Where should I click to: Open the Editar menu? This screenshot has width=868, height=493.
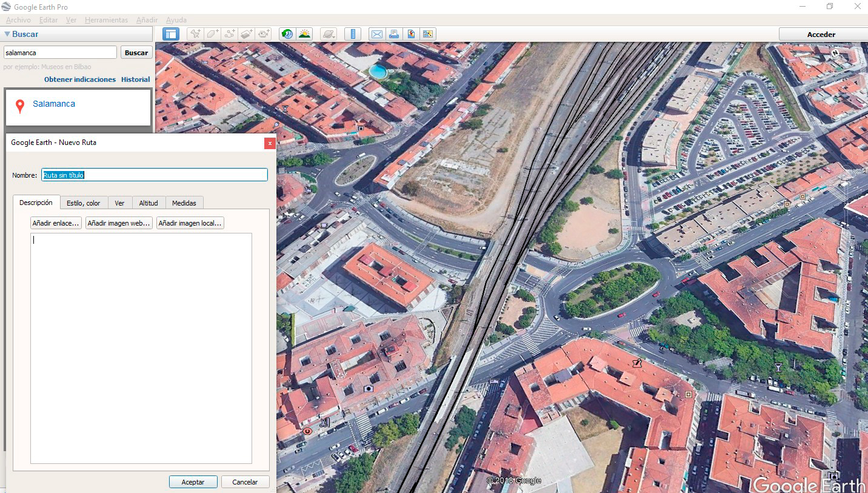click(x=48, y=20)
